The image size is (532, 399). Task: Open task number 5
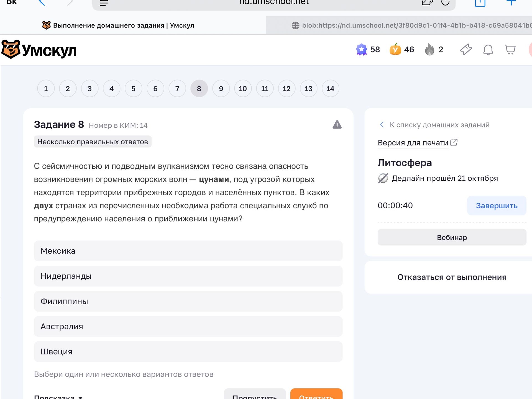tap(133, 89)
